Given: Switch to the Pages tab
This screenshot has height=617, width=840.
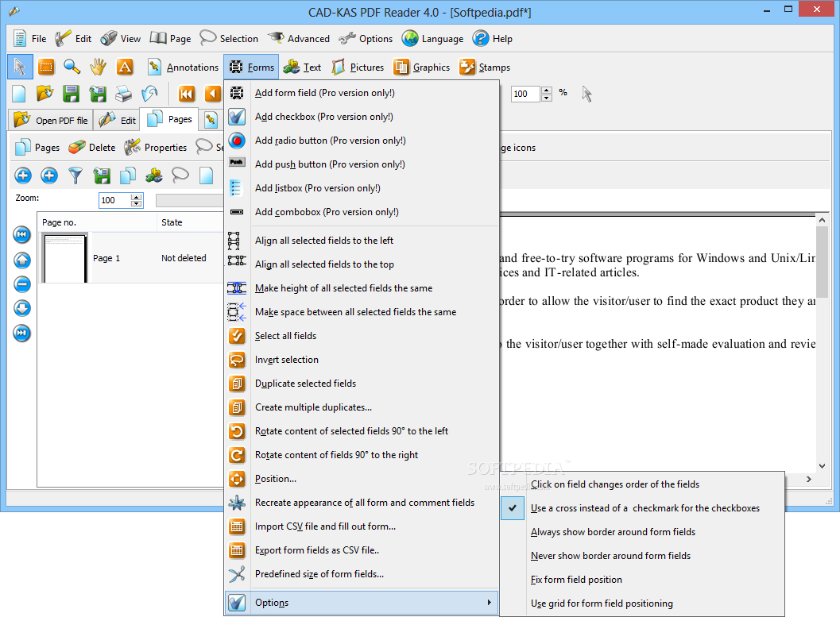Looking at the screenshot, I should pyautogui.click(x=169, y=119).
